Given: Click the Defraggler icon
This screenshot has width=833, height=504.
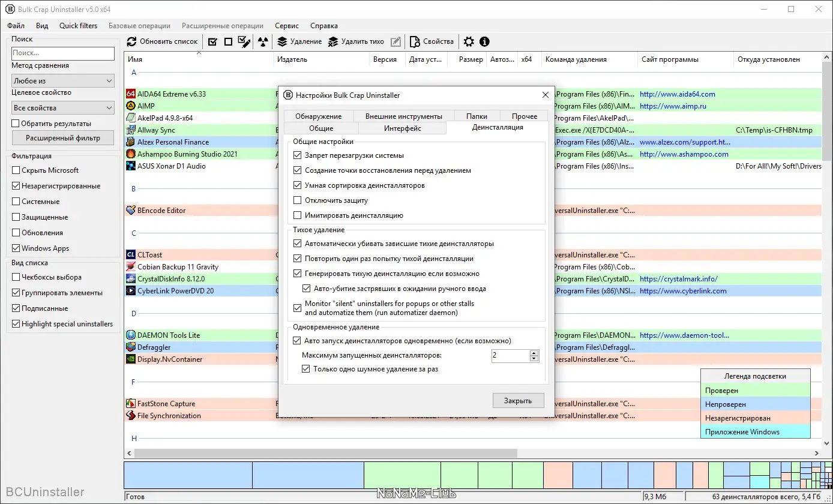Looking at the screenshot, I should (131, 347).
